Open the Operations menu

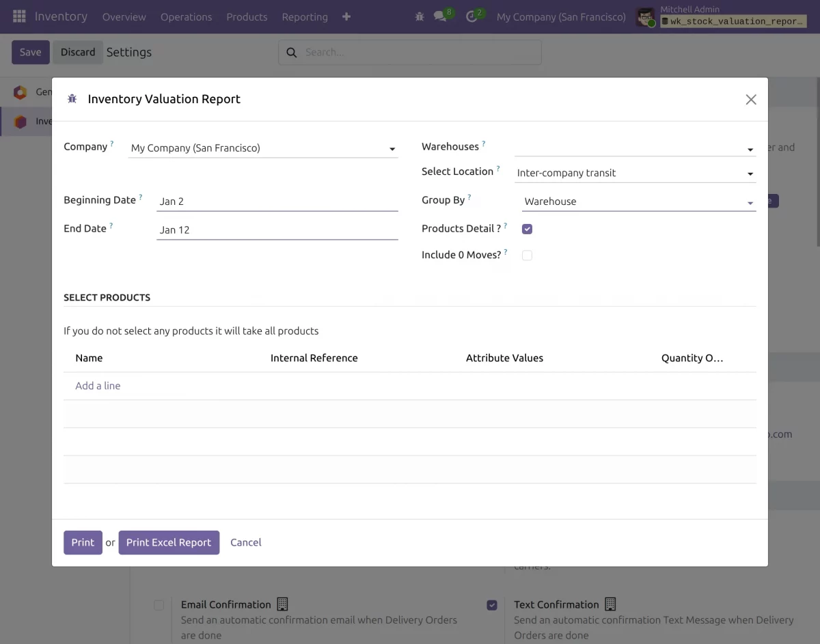coord(186,16)
